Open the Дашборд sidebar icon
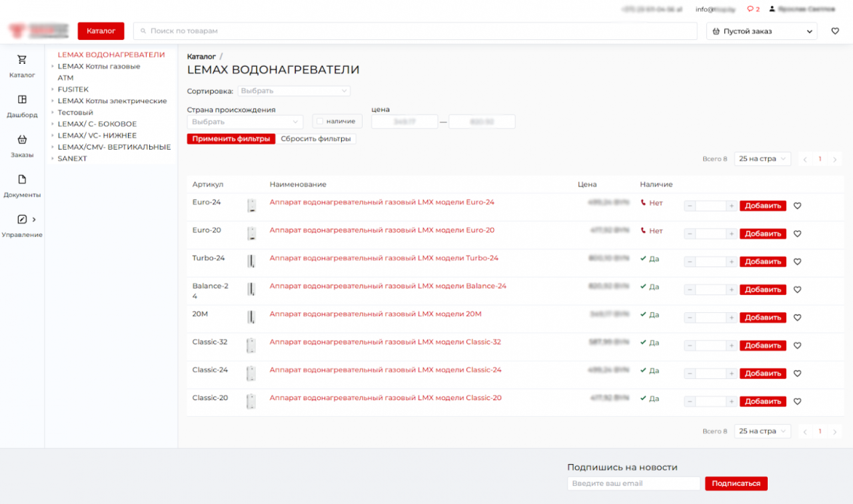Viewport: 853px width, 504px height. click(22, 100)
